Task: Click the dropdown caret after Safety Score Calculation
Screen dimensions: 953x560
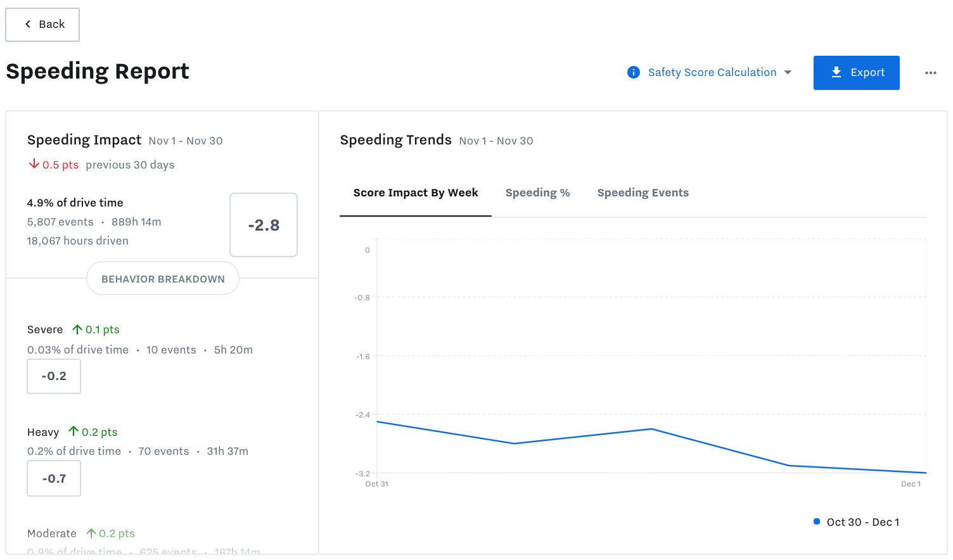Action: tap(788, 72)
